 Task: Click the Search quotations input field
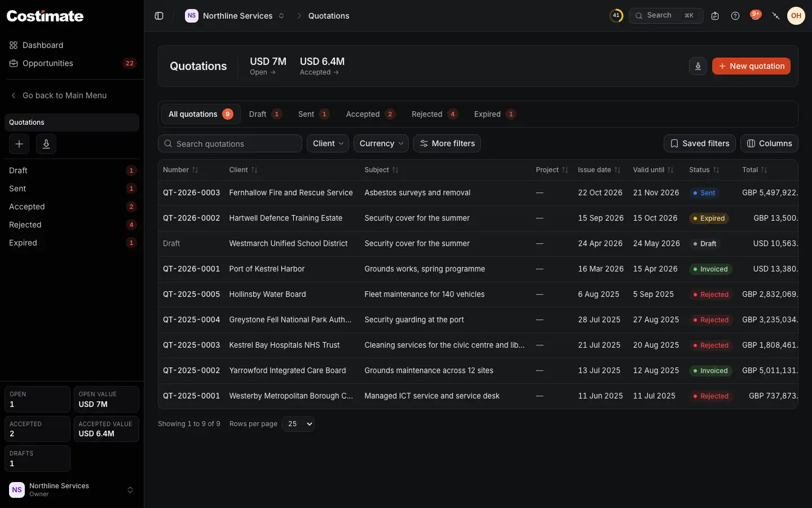[230, 143]
